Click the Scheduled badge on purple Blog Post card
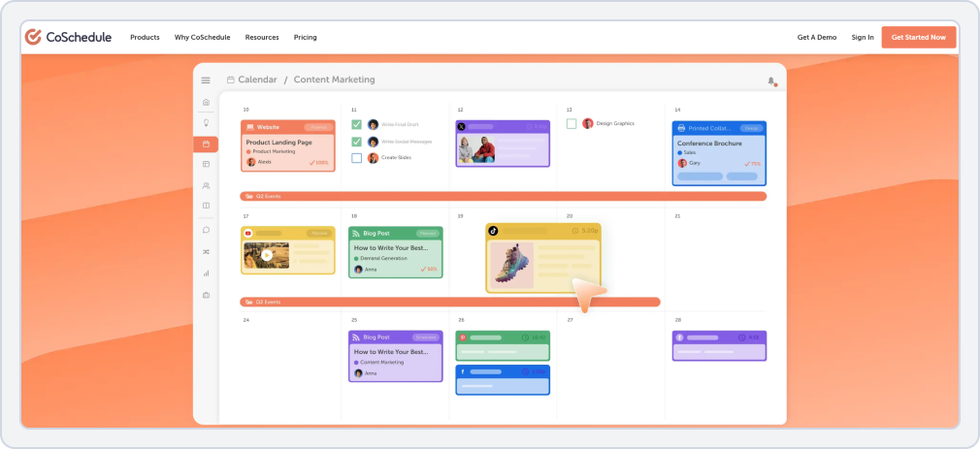980x449 pixels. 426,337
